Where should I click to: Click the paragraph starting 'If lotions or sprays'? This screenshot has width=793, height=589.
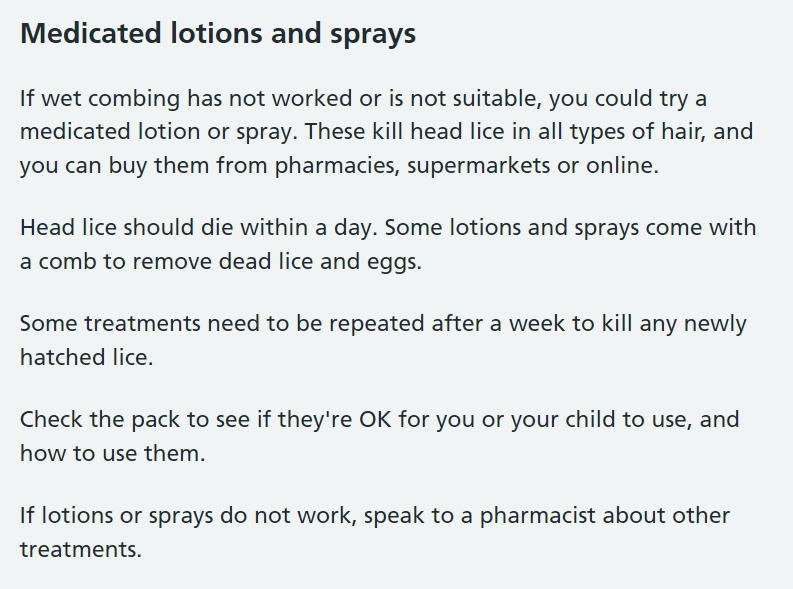pos(375,532)
